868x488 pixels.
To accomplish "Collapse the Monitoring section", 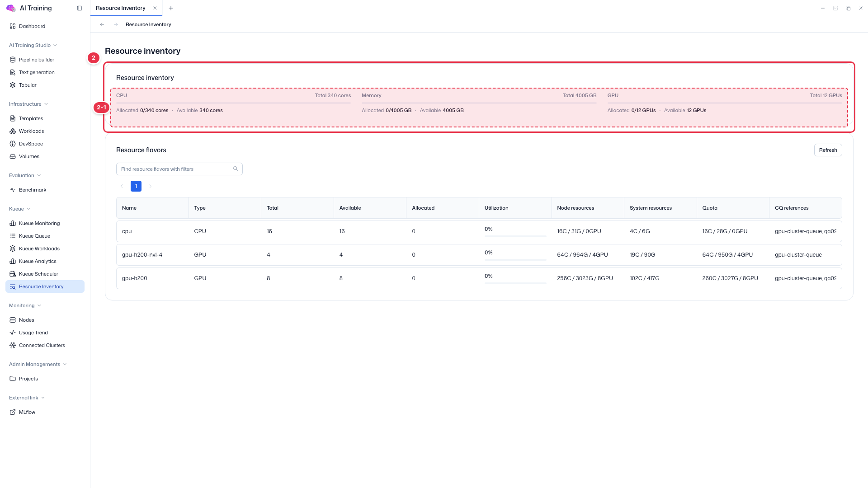I will click(25, 305).
